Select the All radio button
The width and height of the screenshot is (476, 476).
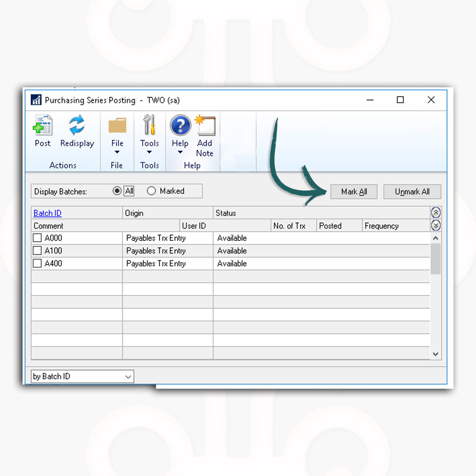tap(117, 191)
